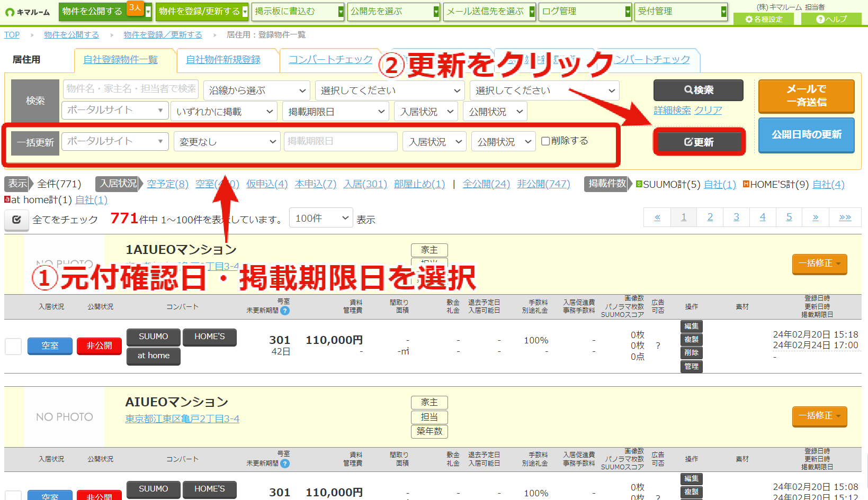
Task: Open 物件を公開する dropdown menu
Action: pyautogui.click(x=105, y=11)
